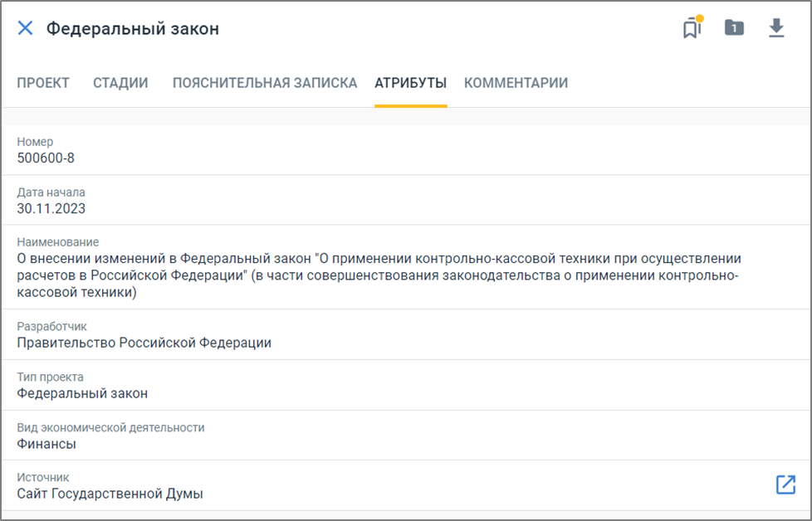Select the АТРИБУТЫ tab
This screenshot has width=812, height=521.
[x=411, y=83]
